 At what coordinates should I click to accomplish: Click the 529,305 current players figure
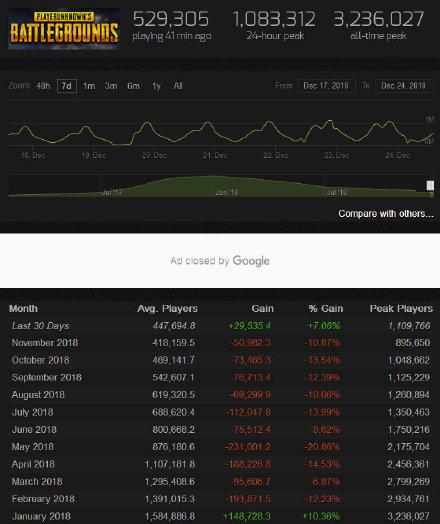point(171,19)
